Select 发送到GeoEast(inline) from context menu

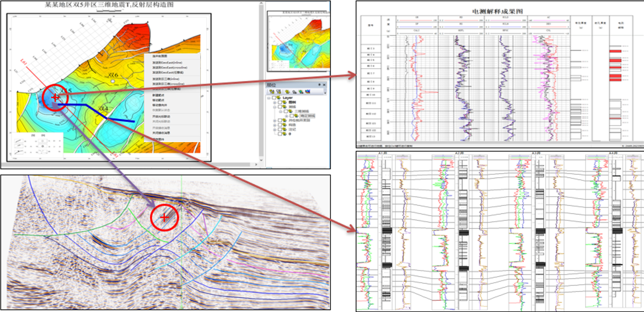pos(167,63)
